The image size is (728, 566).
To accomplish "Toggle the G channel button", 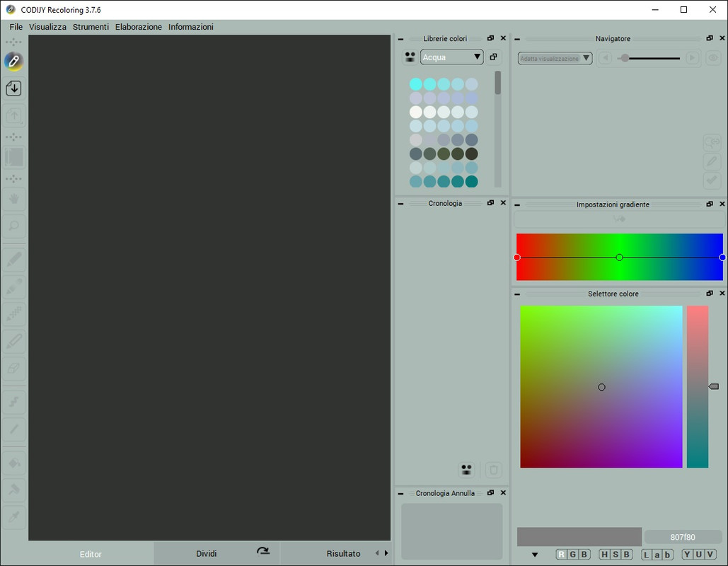I will coord(573,554).
